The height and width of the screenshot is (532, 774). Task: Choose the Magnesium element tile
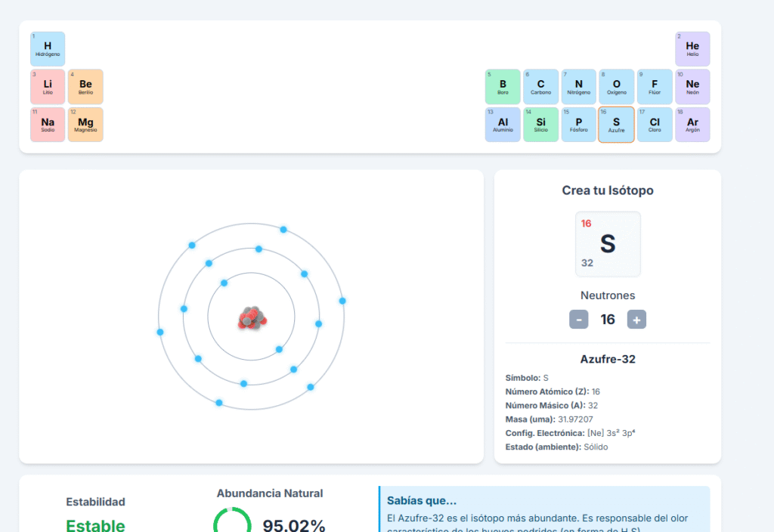85,125
